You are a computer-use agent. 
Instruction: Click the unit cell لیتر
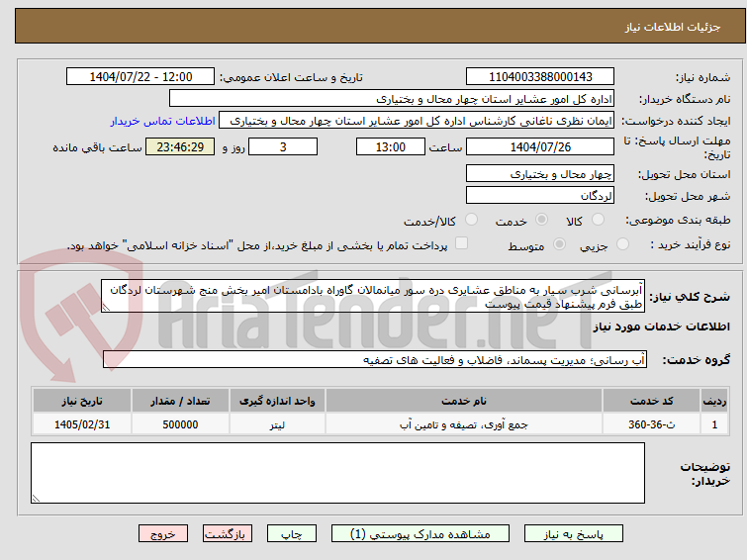(277, 424)
